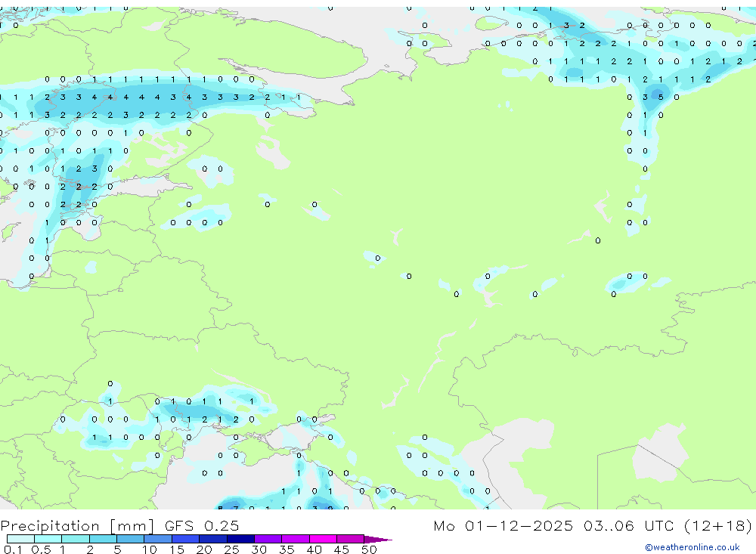Select the 15–20 mm legend swatch
Viewport: 756px width, 554px height.
click(x=186, y=539)
